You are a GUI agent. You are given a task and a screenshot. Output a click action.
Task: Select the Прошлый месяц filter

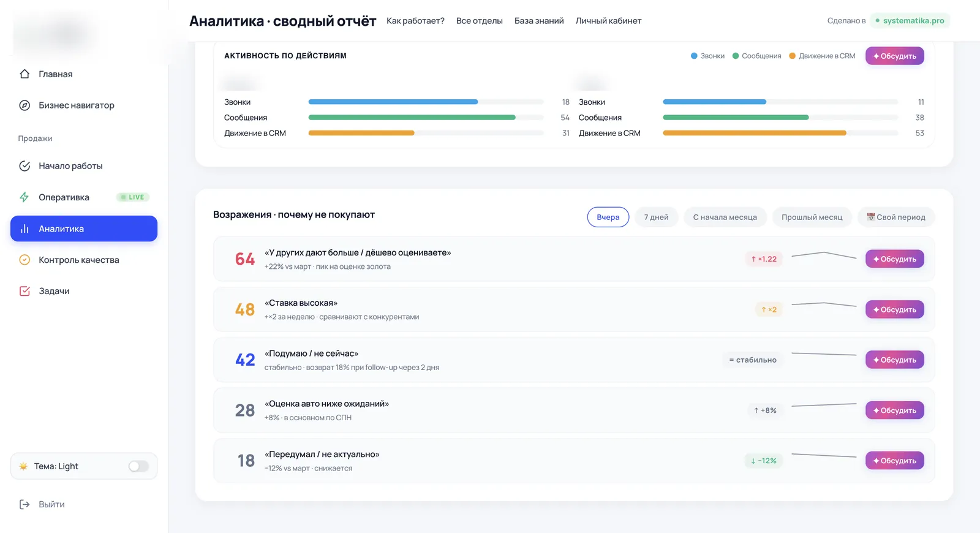click(x=812, y=217)
